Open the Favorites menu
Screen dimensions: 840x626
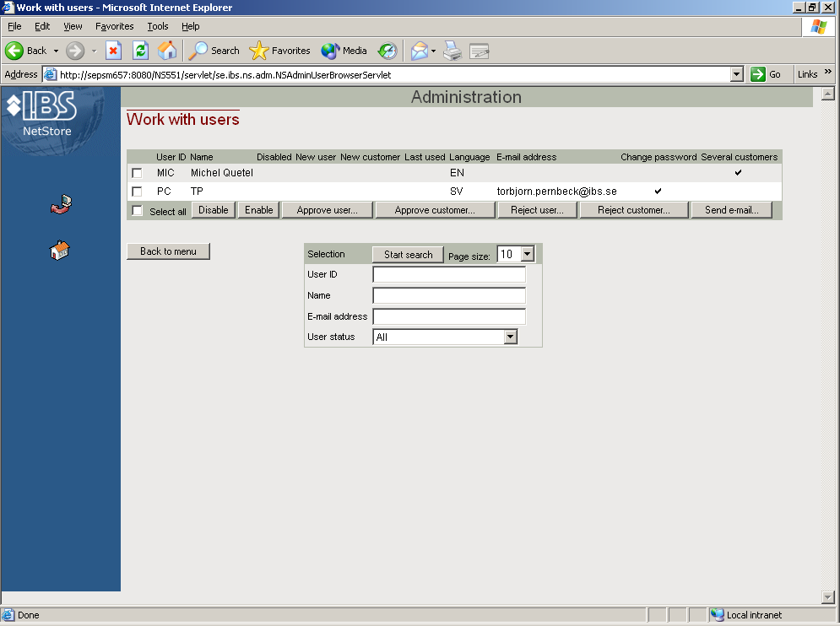114,26
